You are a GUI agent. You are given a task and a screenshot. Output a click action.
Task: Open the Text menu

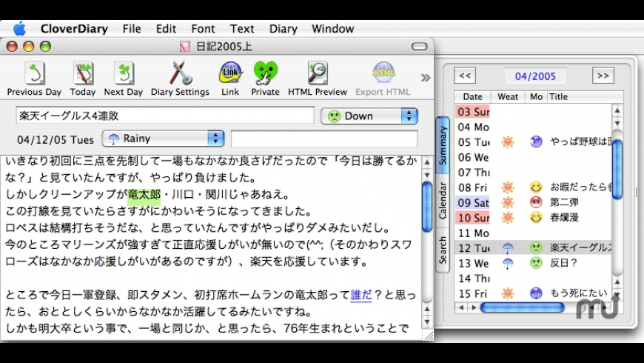coord(242,29)
